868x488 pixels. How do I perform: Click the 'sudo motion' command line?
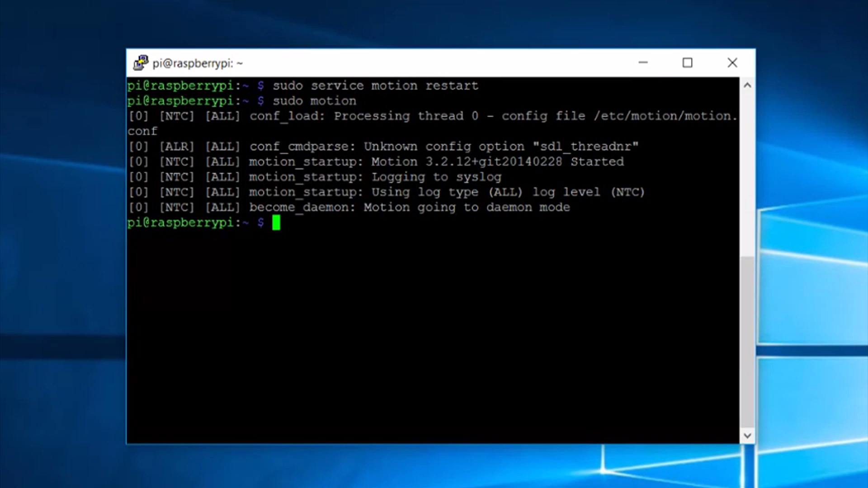[314, 101]
